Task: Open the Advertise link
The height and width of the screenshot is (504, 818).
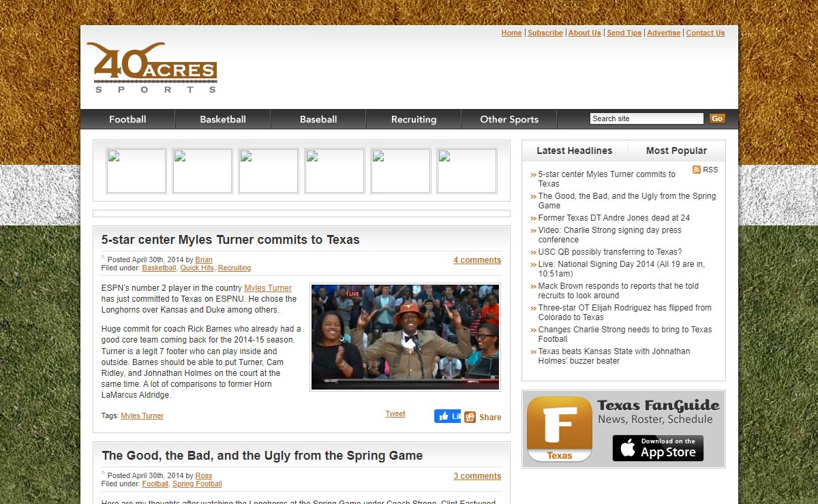Action: coord(664,33)
